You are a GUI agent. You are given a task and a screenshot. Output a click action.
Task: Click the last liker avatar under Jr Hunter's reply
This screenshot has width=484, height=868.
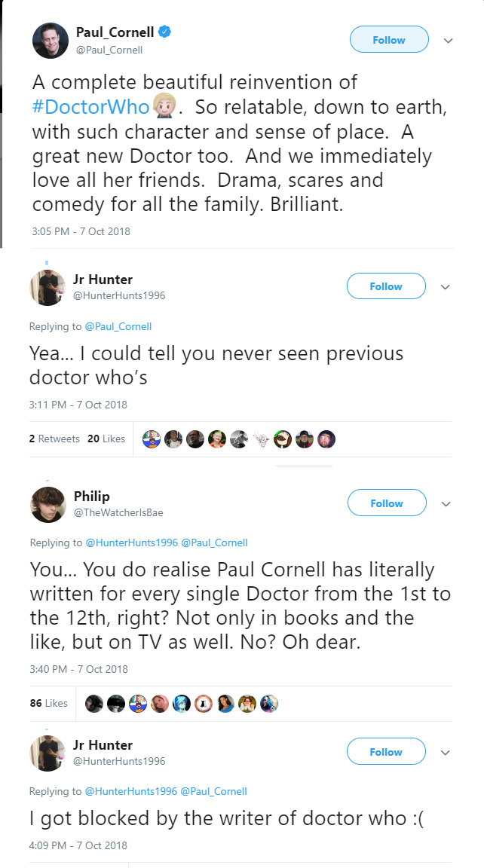pos(326,439)
